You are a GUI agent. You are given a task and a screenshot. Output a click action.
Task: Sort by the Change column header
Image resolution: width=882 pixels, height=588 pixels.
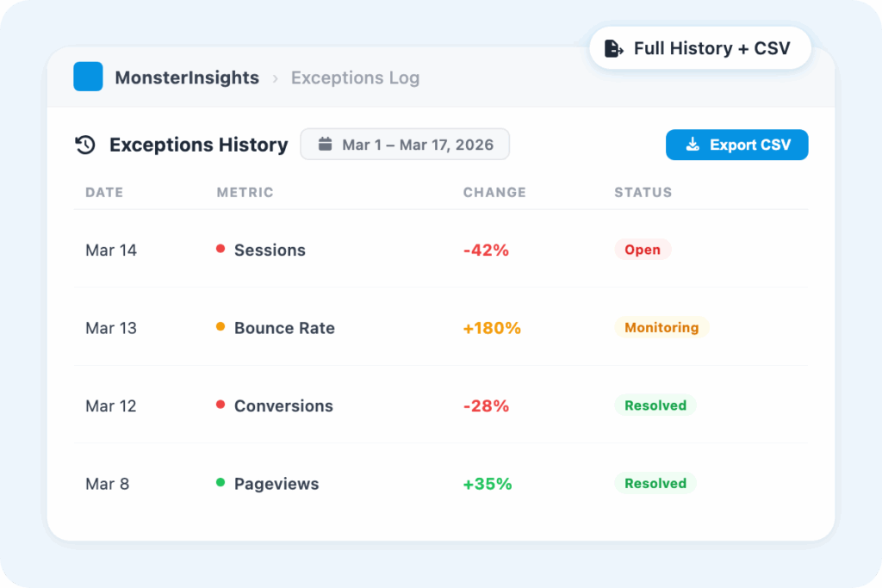(494, 193)
